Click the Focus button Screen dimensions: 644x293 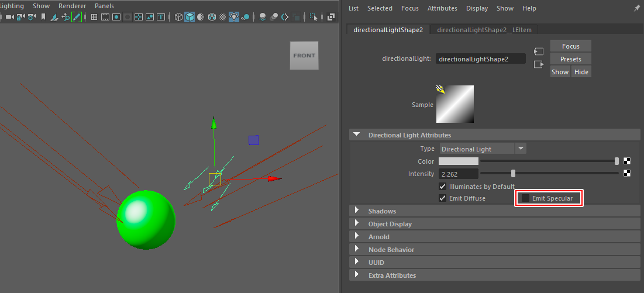(x=570, y=46)
